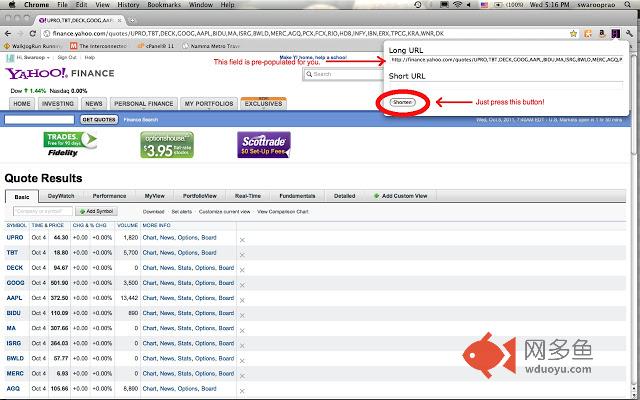Click the Set alerts link

[x=182, y=212]
